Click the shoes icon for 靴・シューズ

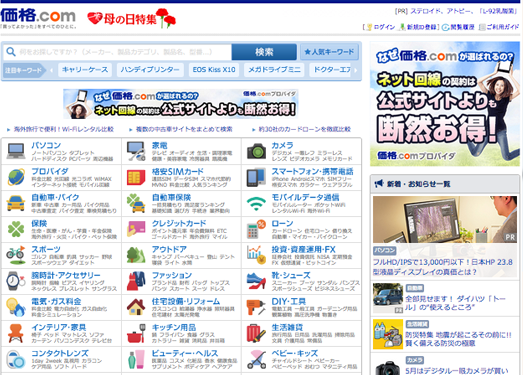(256, 281)
